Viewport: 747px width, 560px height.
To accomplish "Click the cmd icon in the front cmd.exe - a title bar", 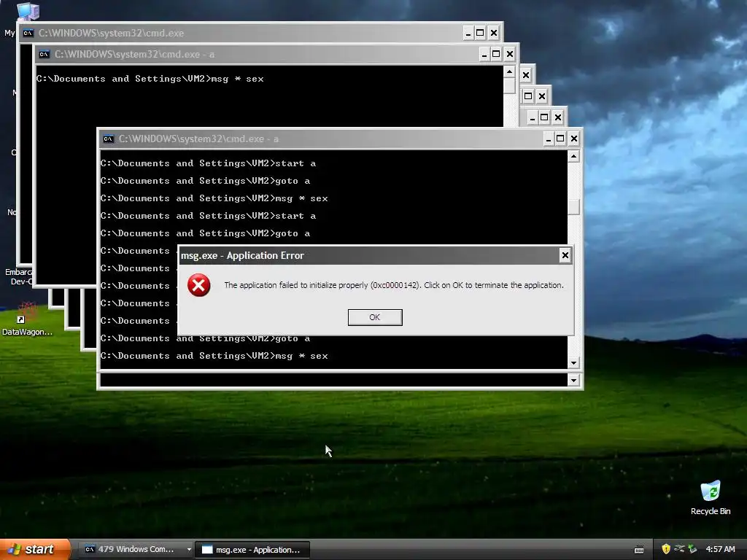I will coord(109,139).
